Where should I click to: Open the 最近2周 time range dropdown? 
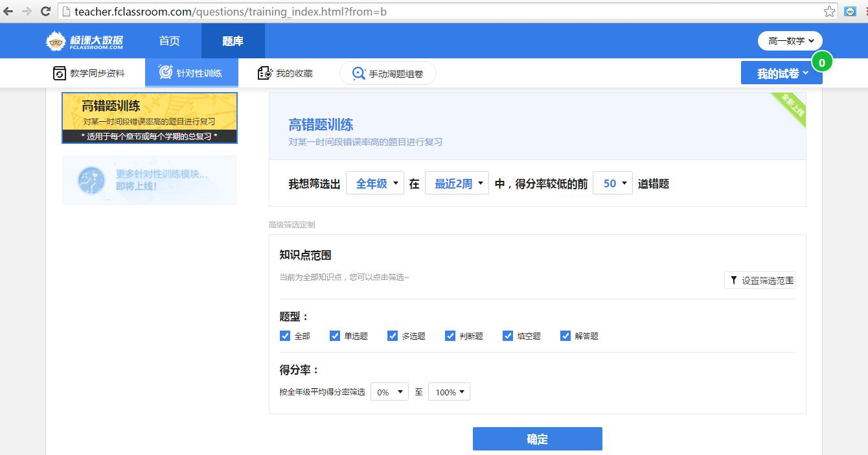click(457, 183)
